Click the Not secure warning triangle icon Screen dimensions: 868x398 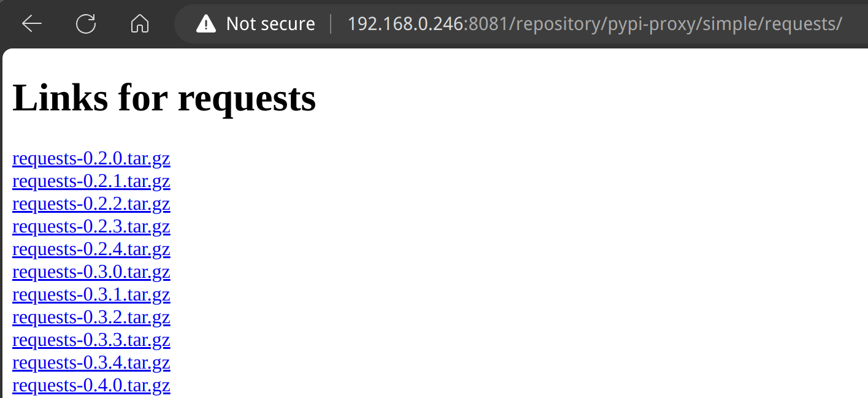pos(206,24)
